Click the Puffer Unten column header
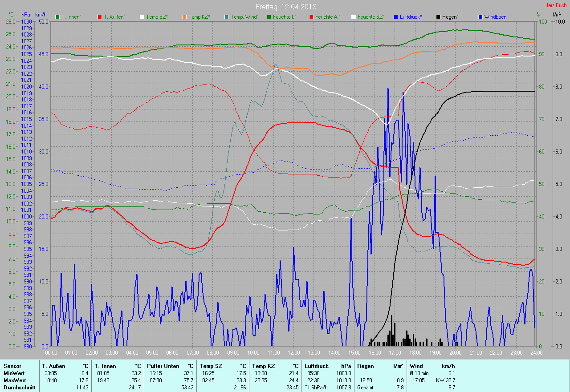 point(163,366)
